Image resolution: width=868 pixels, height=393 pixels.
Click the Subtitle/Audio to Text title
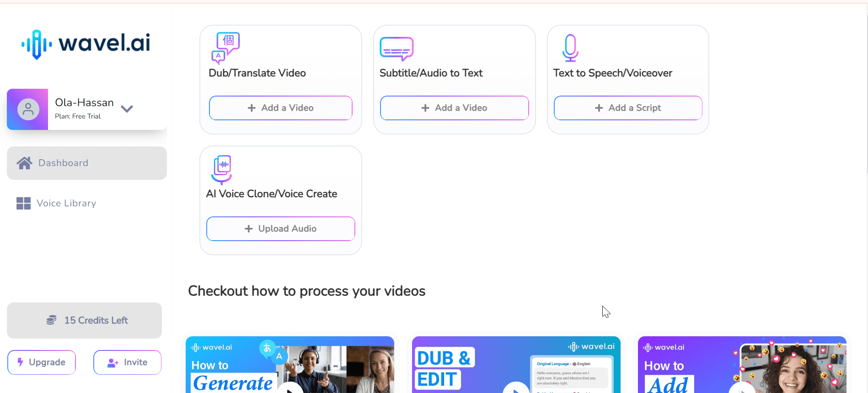click(431, 73)
